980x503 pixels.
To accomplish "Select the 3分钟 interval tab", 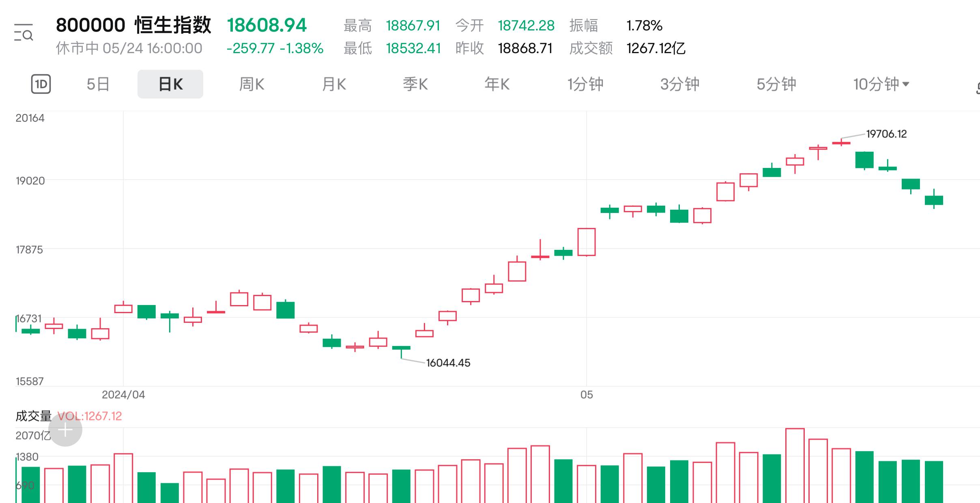I will pos(680,84).
